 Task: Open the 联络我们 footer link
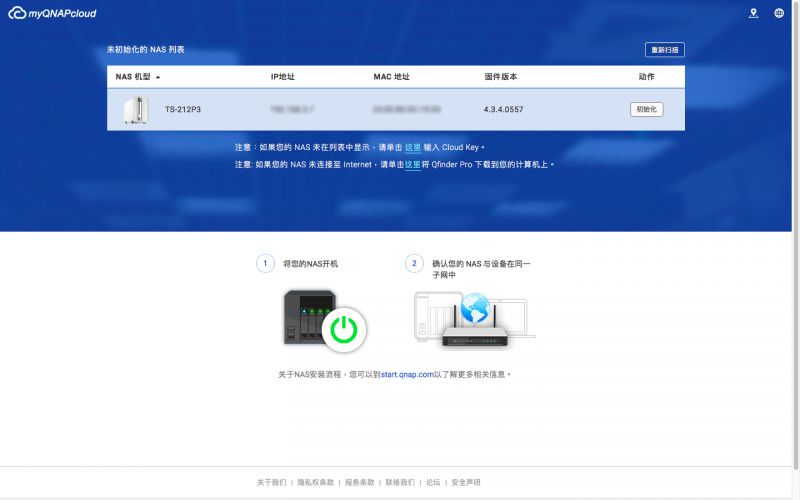(x=400, y=482)
